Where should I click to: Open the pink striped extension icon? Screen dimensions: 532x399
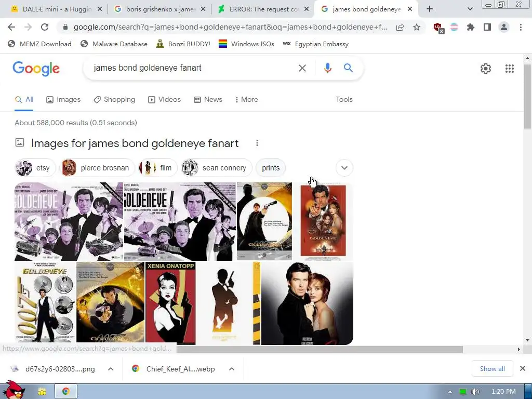click(454, 27)
